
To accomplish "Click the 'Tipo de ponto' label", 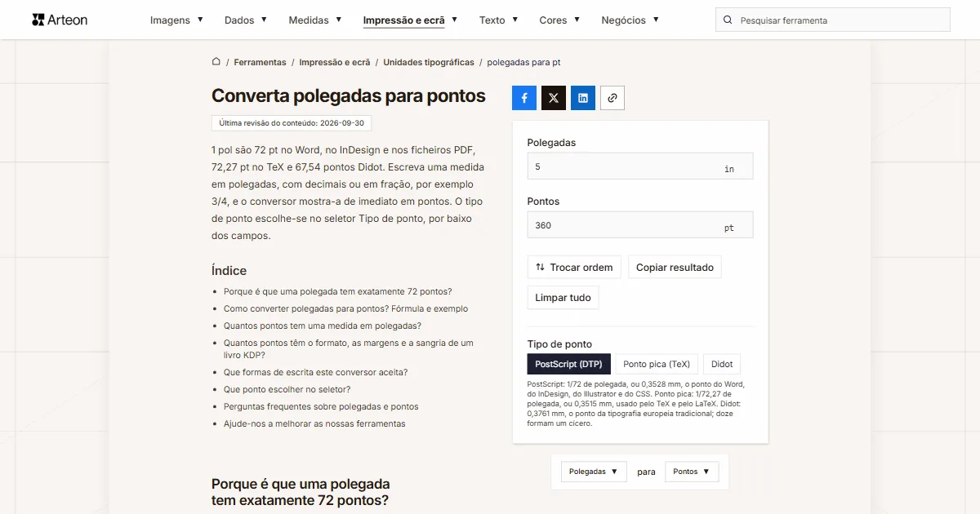I will [x=559, y=343].
